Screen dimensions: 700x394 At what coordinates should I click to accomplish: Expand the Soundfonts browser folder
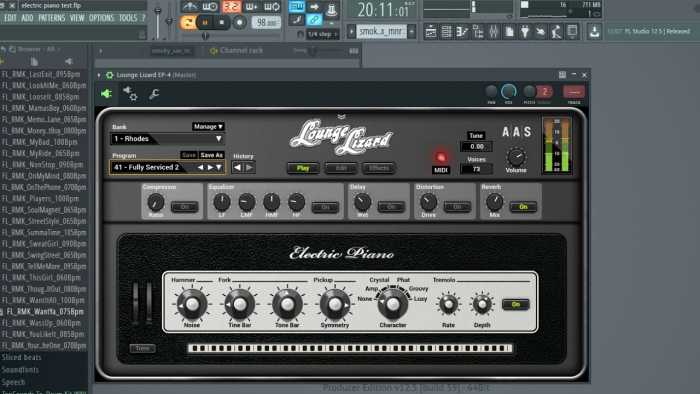coord(20,370)
